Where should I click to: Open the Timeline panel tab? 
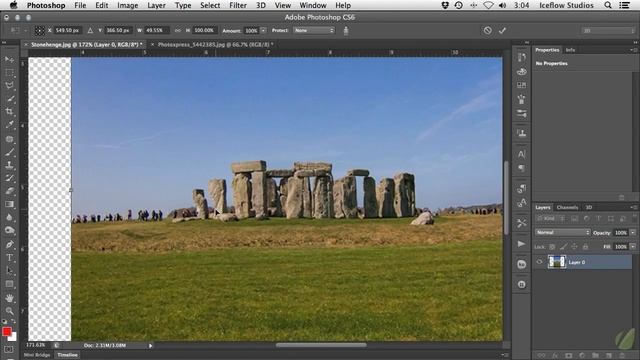(67, 355)
